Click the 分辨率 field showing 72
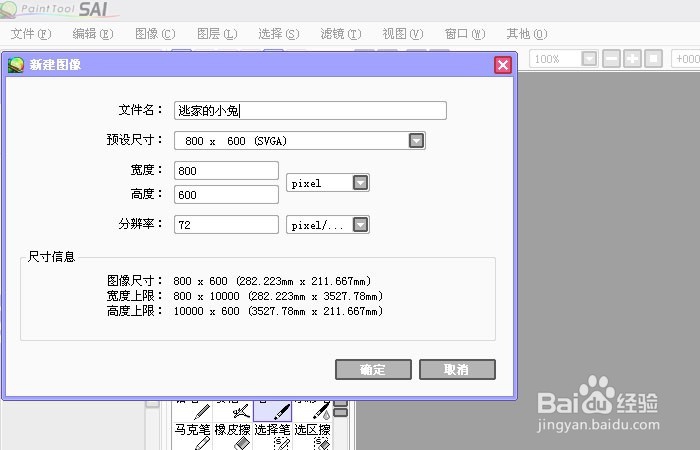This screenshot has height=450, width=700. click(x=226, y=225)
